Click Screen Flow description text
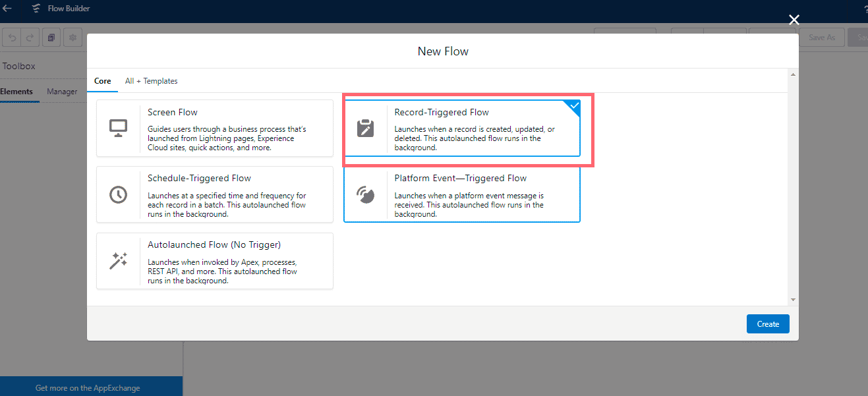Screen dimensions: 868x396 coord(227,138)
